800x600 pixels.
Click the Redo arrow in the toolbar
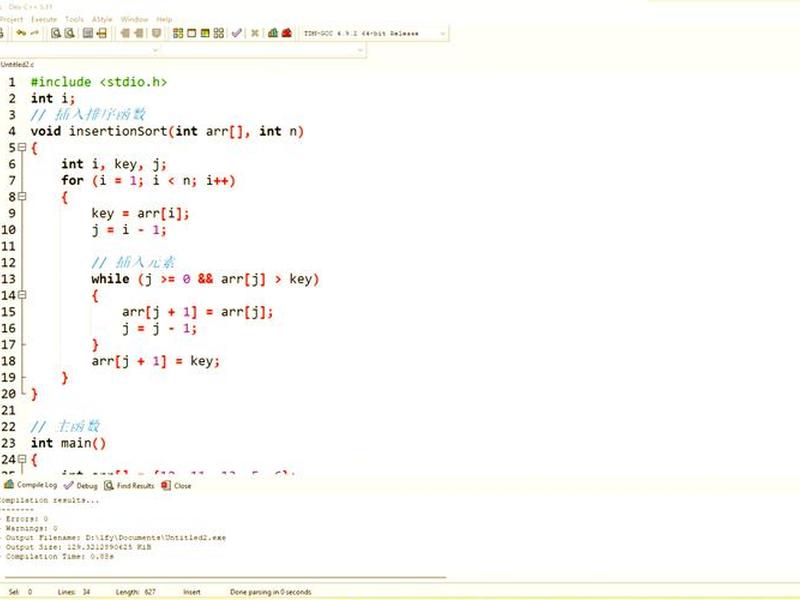[x=35, y=33]
